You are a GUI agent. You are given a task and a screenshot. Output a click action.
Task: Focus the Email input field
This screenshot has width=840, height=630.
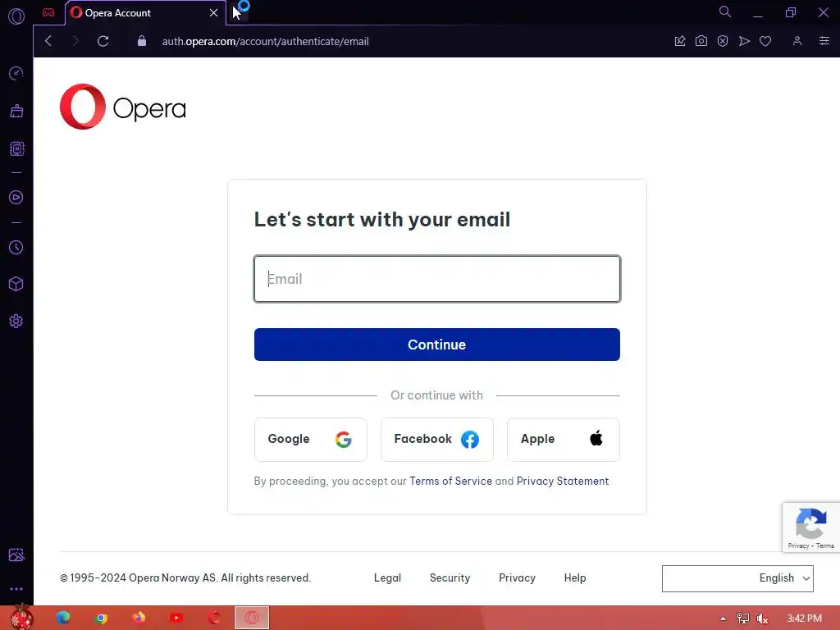point(437,279)
